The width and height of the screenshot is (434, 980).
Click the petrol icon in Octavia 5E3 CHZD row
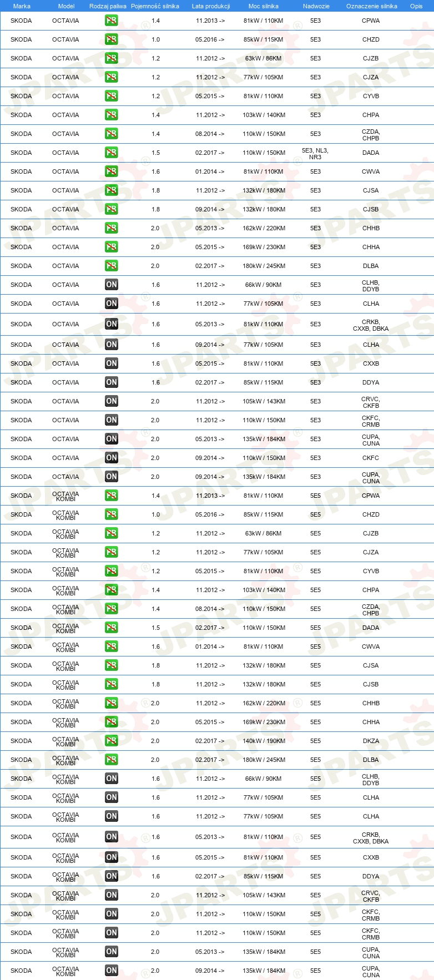tap(112, 39)
